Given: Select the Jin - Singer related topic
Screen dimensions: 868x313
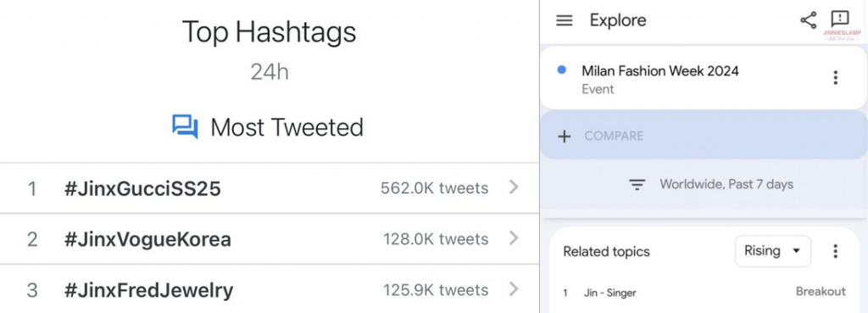Looking at the screenshot, I should click(609, 293).
